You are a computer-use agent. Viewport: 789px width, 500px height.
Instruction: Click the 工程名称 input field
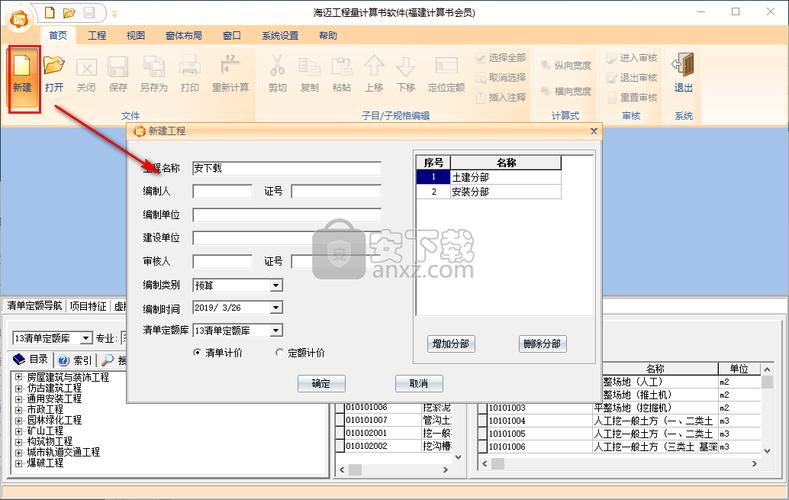[286, 168]
